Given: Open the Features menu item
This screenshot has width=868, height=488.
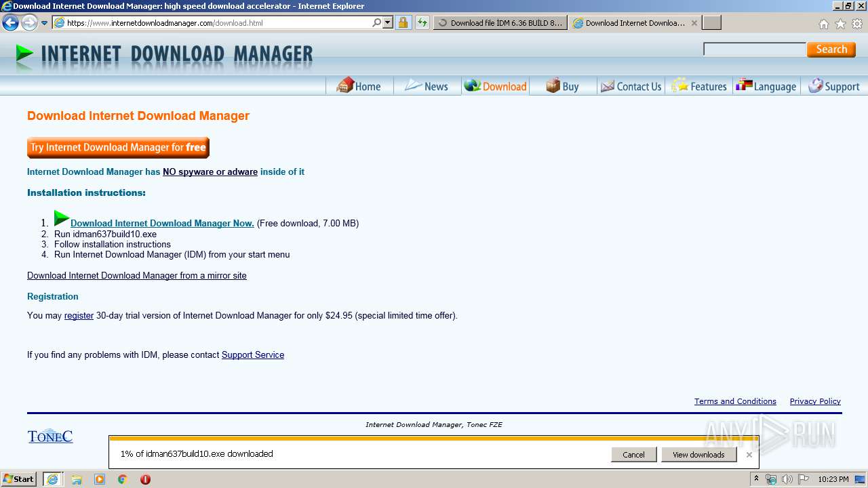Looking at the screenshot, I should tap(699, 86).
